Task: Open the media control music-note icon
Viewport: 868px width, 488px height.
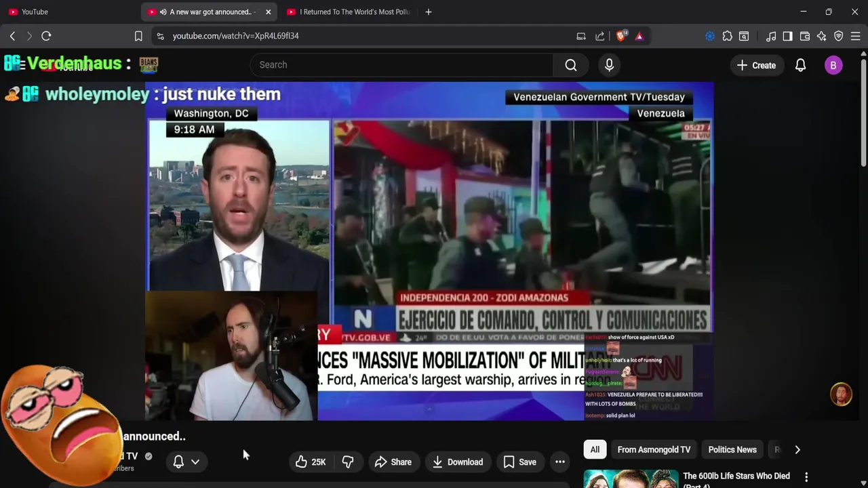Action: point(771,36)
